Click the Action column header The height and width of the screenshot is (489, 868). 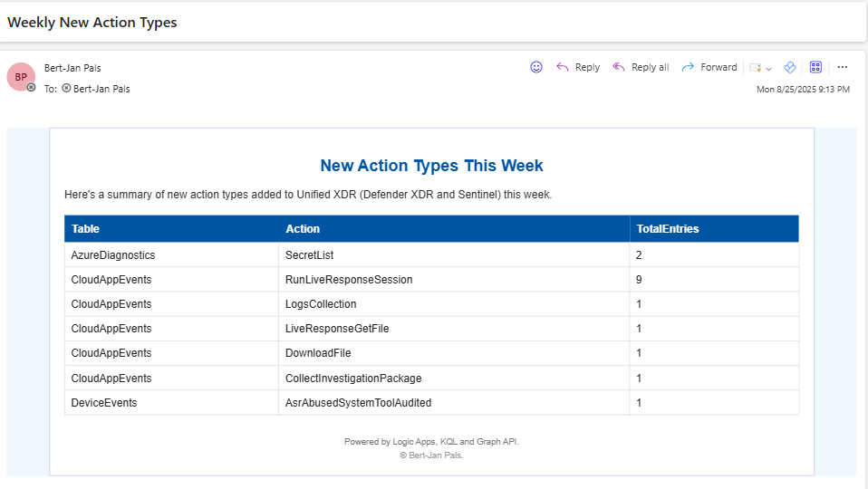[303, 229]
